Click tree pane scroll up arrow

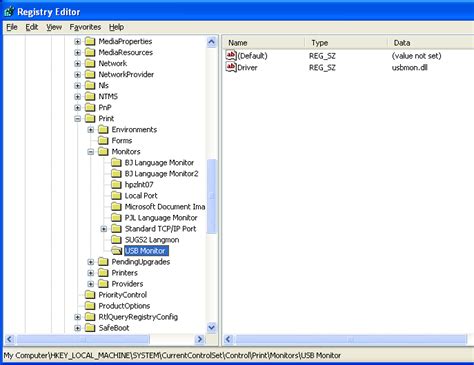(x=211, y=42)
